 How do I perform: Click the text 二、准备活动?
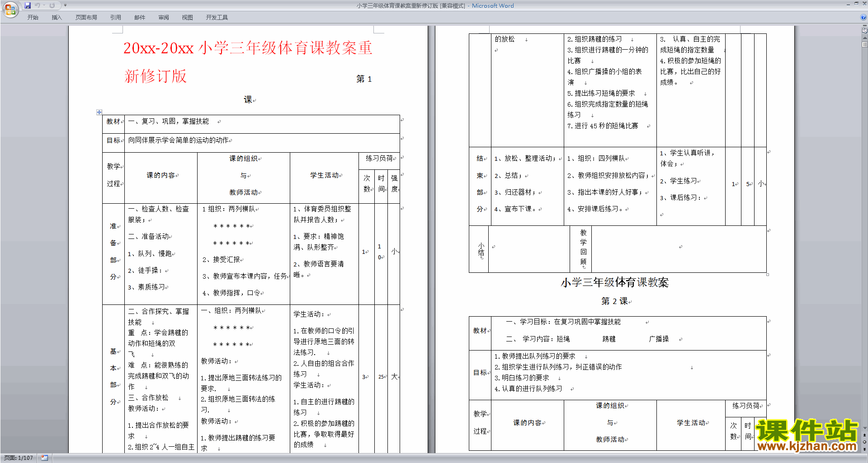148,237
